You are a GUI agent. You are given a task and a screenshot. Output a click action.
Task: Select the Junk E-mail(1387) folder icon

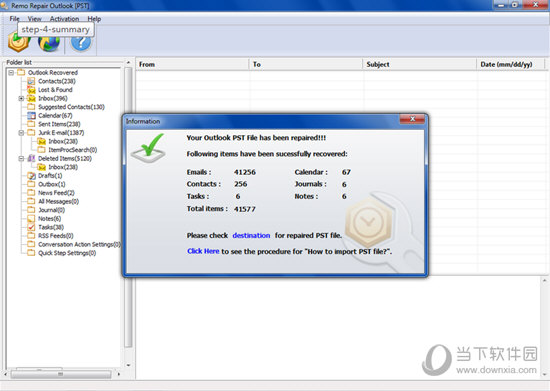[31, 133]
